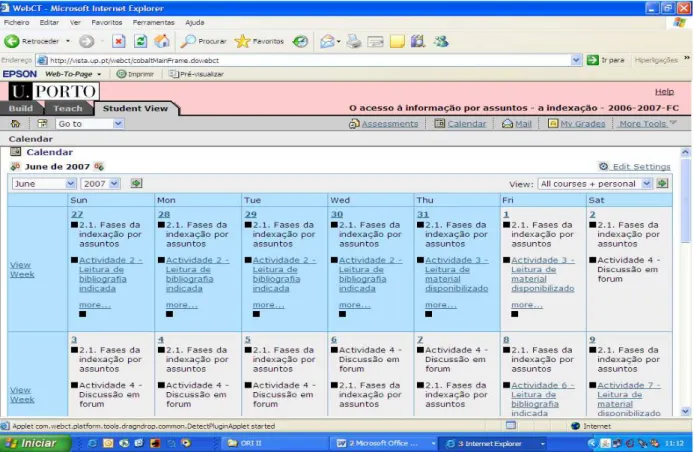The height and width of the screenshot is (452, 694).
Task: Open Favoritos menu in menu bar
Action: (107, 22)
